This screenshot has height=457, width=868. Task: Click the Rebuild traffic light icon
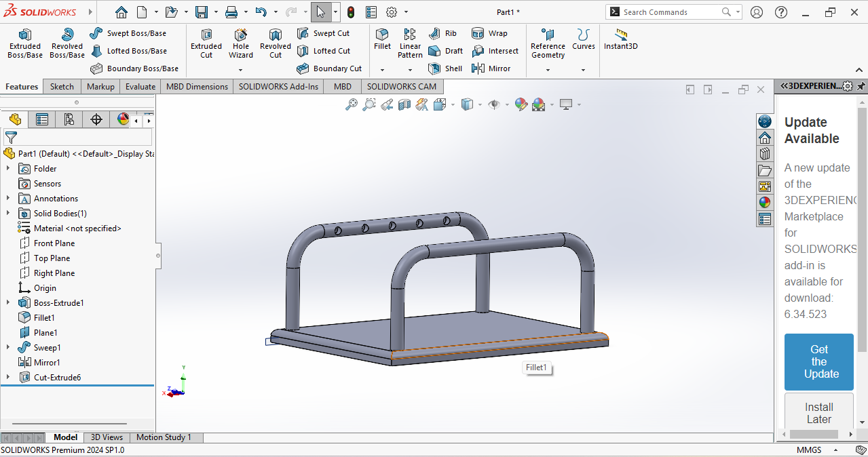[351, 12]
